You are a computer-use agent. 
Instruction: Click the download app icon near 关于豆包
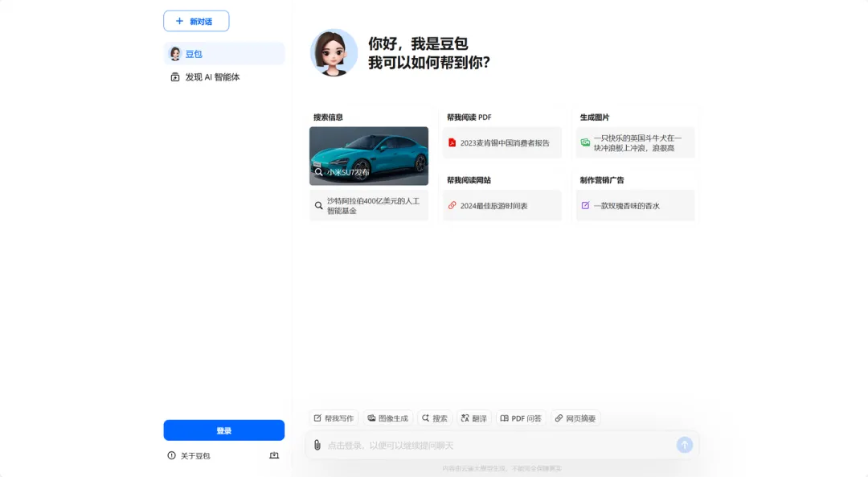tap(273, 455)
